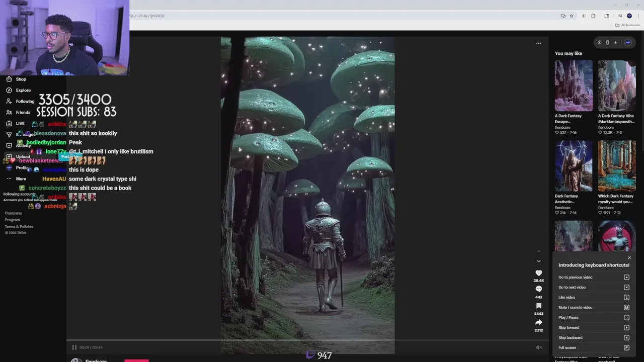Click the up-arrow key icon for previous video

click(x=626, y=277)
